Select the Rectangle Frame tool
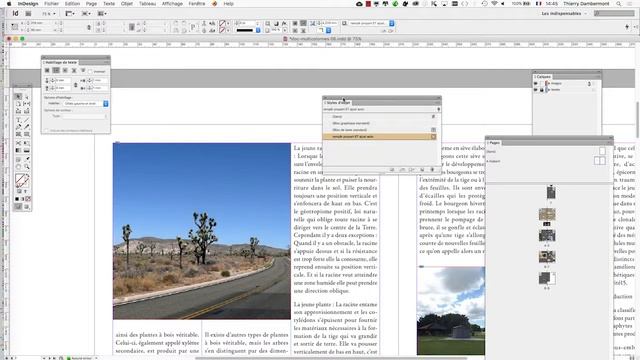The height and width of the screenshot is (360, 640). pyautogui.click(x=18, y=134)
